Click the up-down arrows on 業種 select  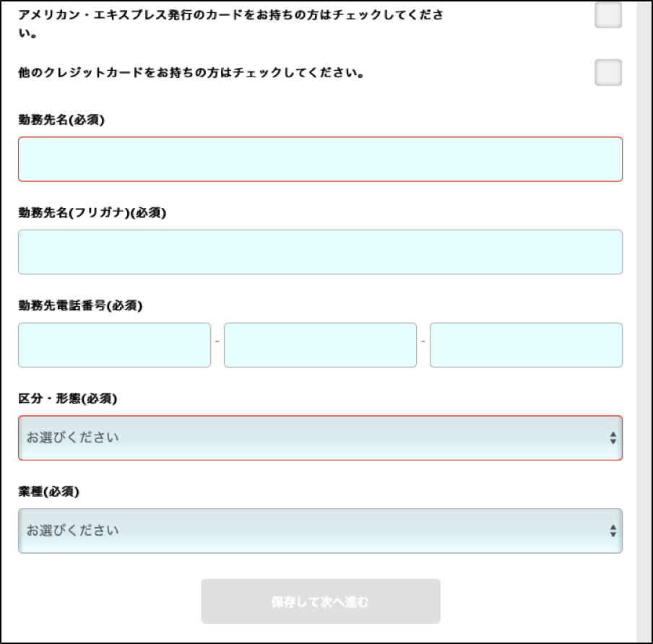coord(613,531)
